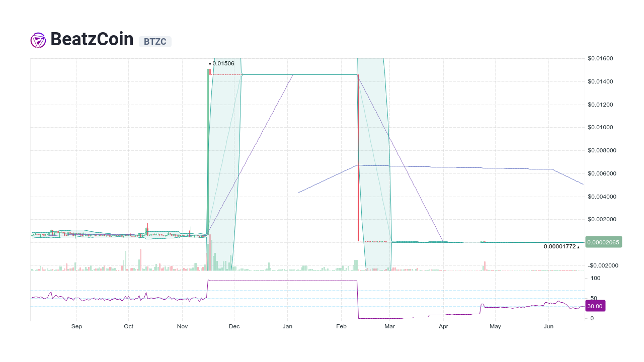Click the $0.01400 price axis label

pos(600,81)
